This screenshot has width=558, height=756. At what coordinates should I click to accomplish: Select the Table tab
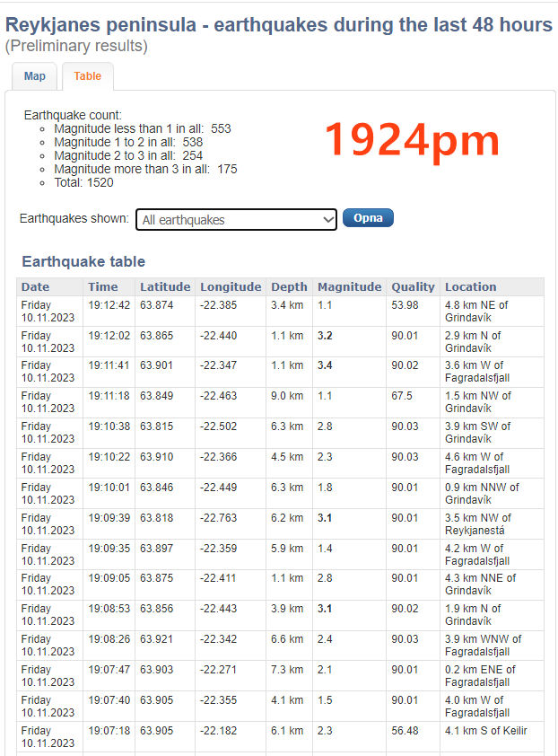pos(87,76)
